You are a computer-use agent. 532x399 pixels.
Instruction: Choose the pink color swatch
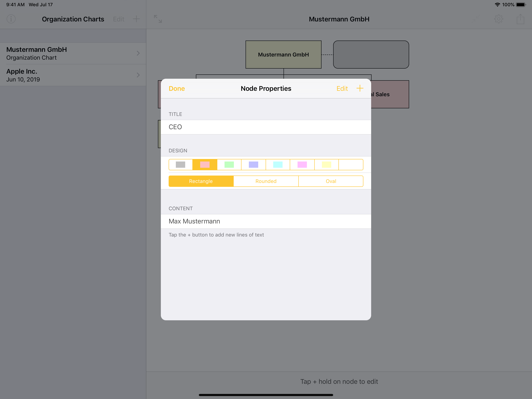coord(205,165)
